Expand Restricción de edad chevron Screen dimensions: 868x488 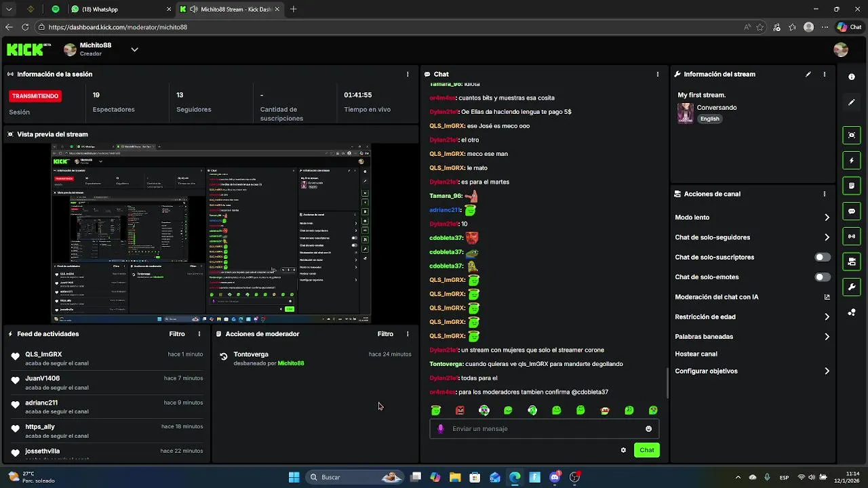point(827,317)
